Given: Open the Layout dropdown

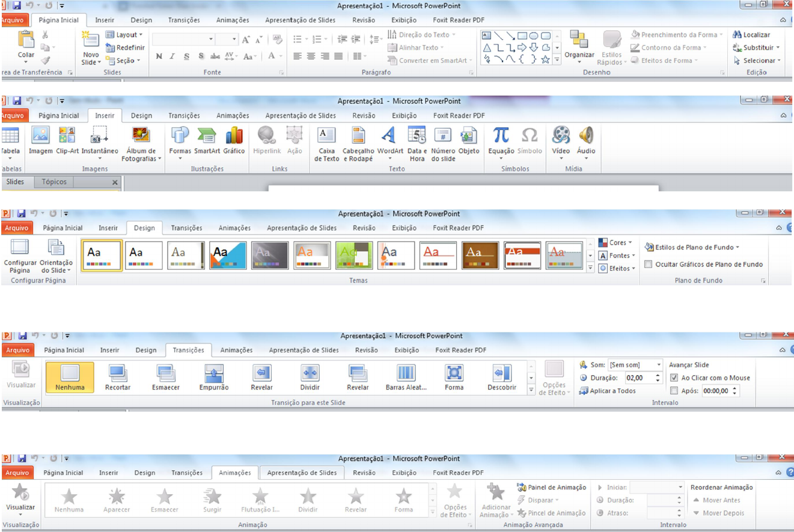Looking at the screenshot, I should (124, 35).
